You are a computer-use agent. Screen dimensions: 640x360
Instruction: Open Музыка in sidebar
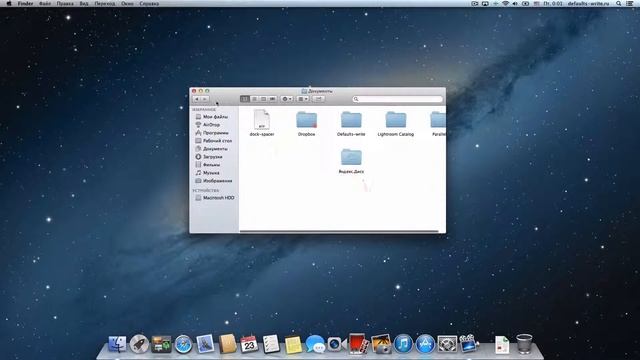pos(214,173)
